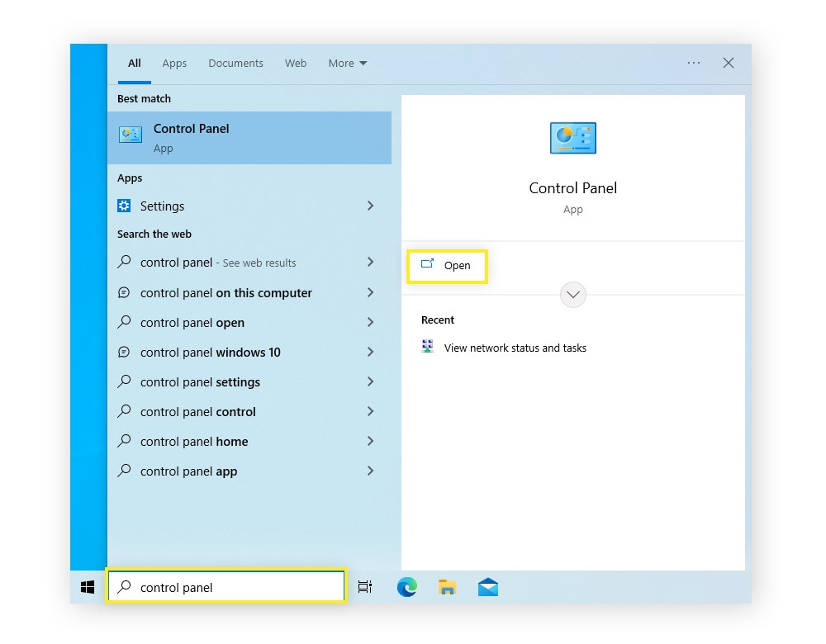Select the All tab
The width and height of the screenshot is (826, 644).
coord(135,64)
